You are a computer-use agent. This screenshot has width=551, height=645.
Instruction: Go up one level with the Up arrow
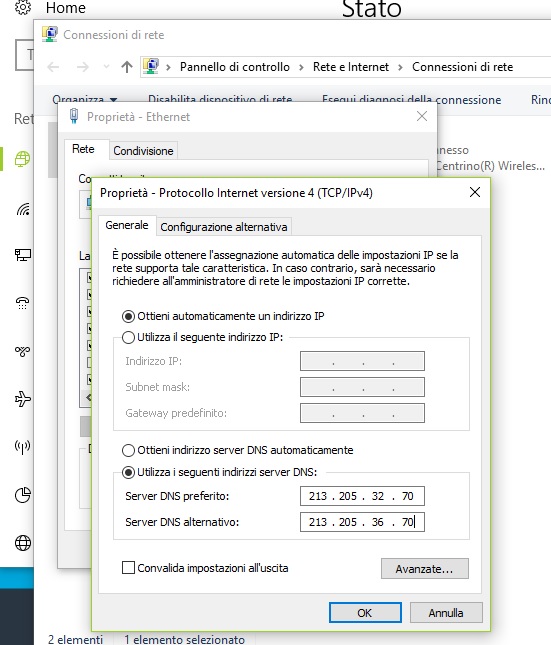point(127,67)
